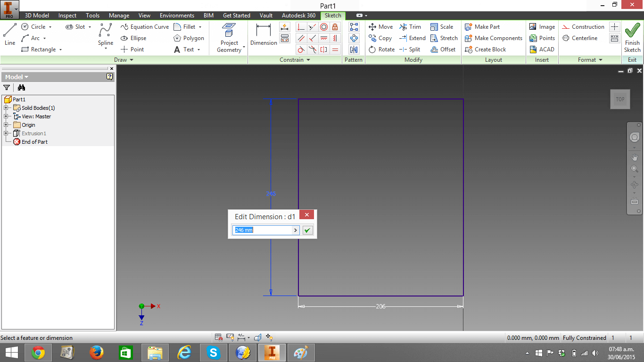The height and width of the screenshot is (362, 644).
Task: Apply the Tangent constraint
Action: tap(301, 49)
